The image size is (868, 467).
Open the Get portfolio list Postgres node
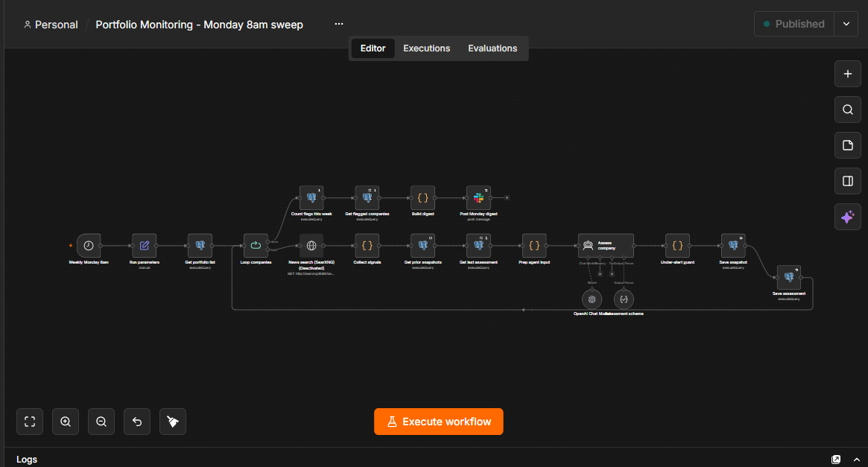200,246
